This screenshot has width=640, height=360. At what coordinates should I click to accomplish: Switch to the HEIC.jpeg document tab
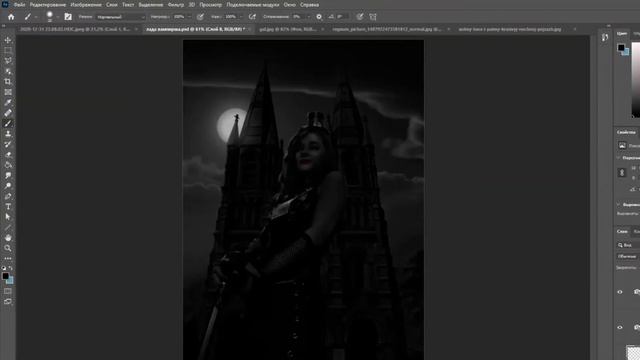[x=75, y=29]
